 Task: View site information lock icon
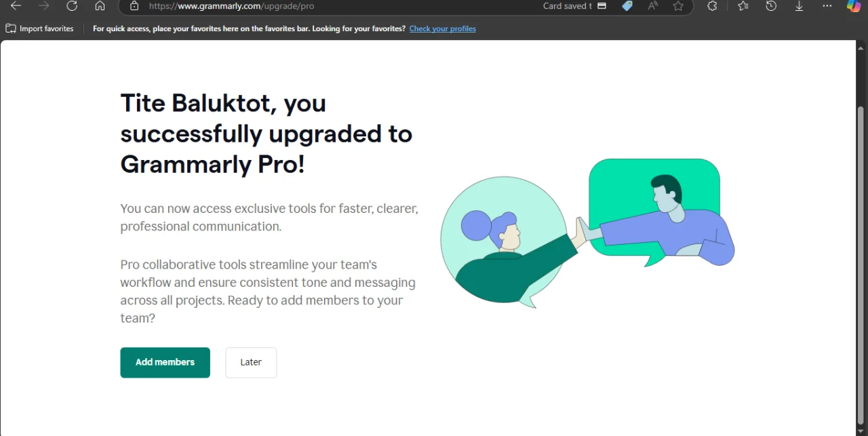click(134, 6)
